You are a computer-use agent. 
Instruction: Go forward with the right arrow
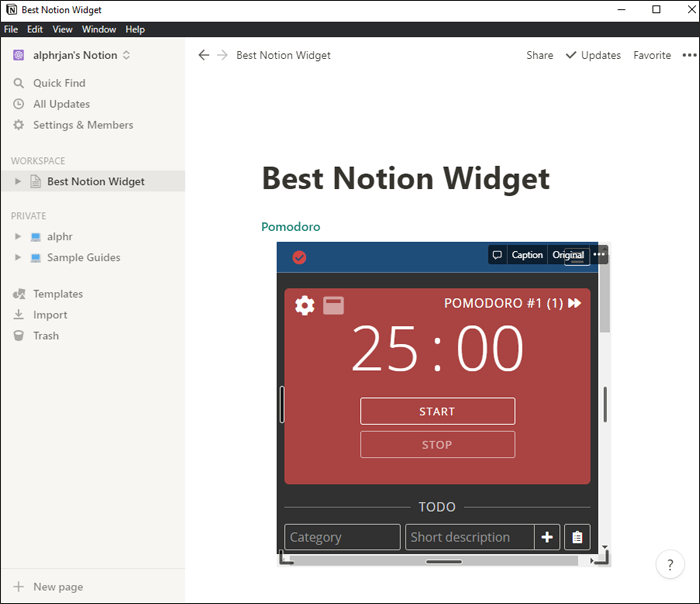222,55
